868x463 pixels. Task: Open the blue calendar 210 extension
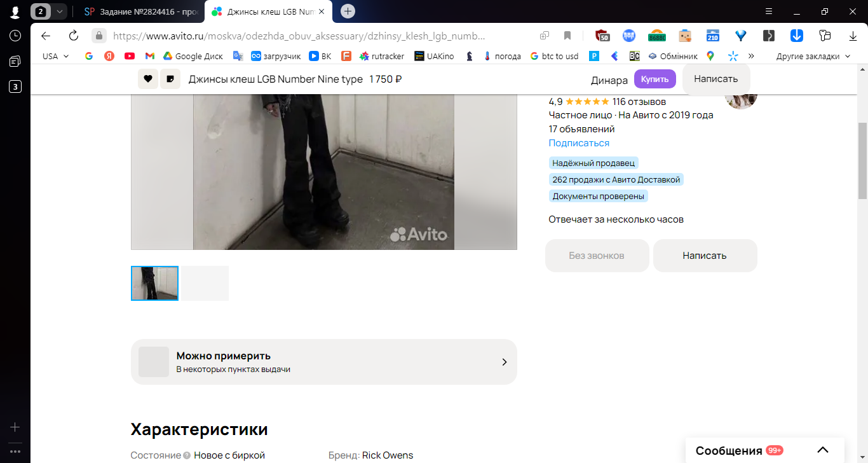click(x=713, y=36)
